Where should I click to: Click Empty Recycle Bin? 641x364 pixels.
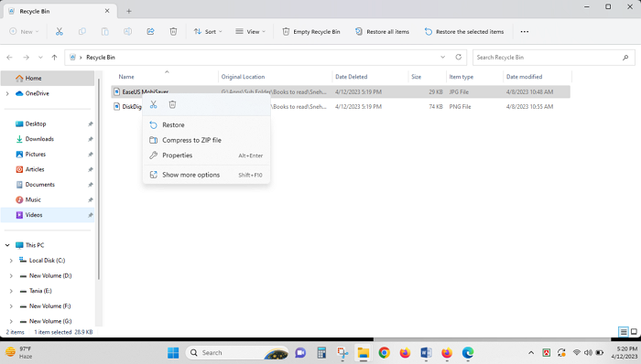(311, 31)
